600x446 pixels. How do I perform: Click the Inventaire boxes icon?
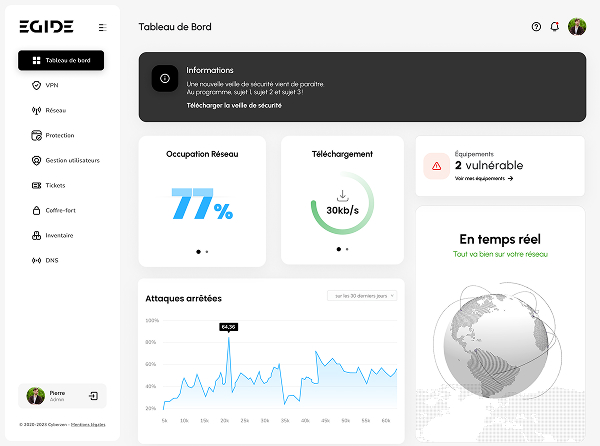36,236
